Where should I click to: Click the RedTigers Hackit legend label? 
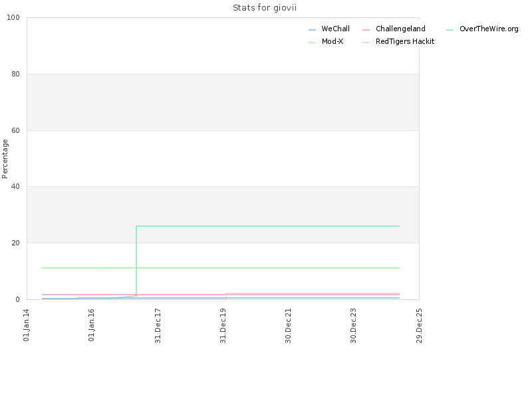pyautogui.click(x=405, y=42)
